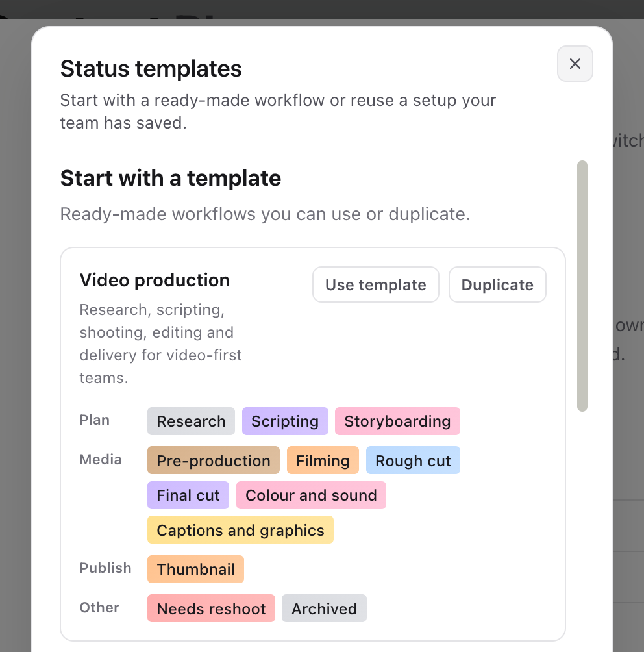
Task: Click the dialog's vertical scrollbar thumb
Action: point(582,286)
